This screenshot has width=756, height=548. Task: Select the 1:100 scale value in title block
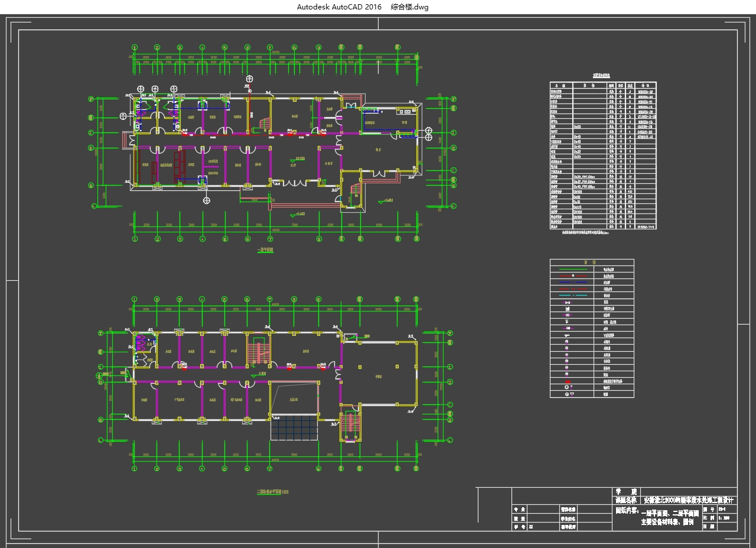726,518
